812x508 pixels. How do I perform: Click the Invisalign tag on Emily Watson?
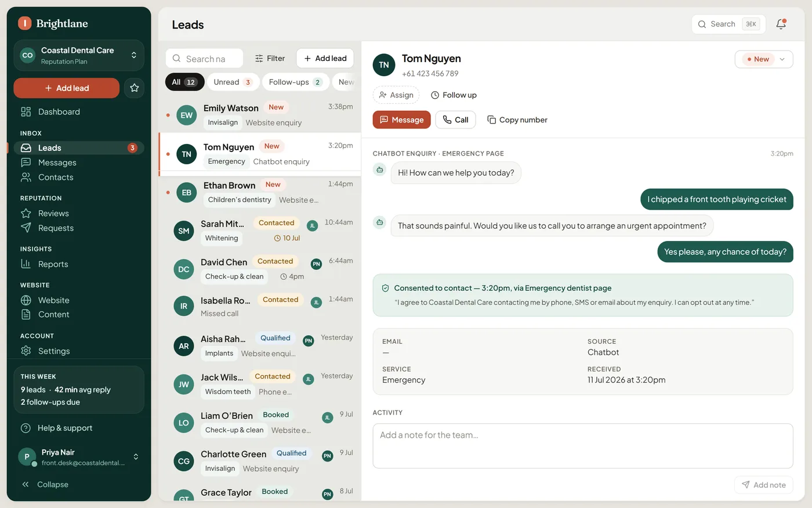[223, 123]
